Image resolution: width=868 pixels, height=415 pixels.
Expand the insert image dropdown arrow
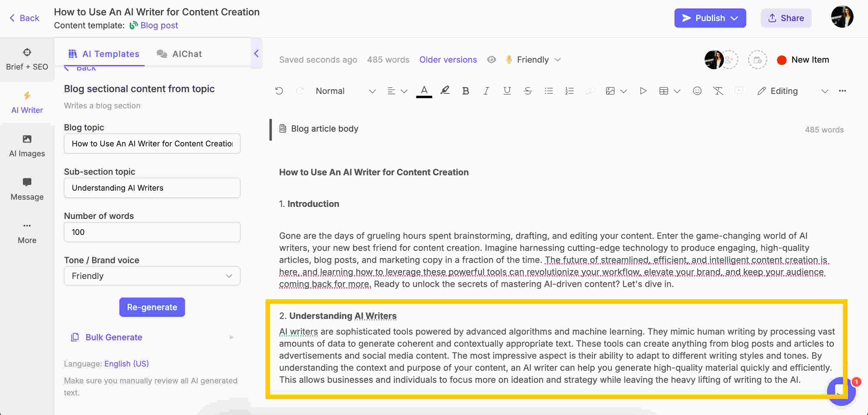[623, 91]
